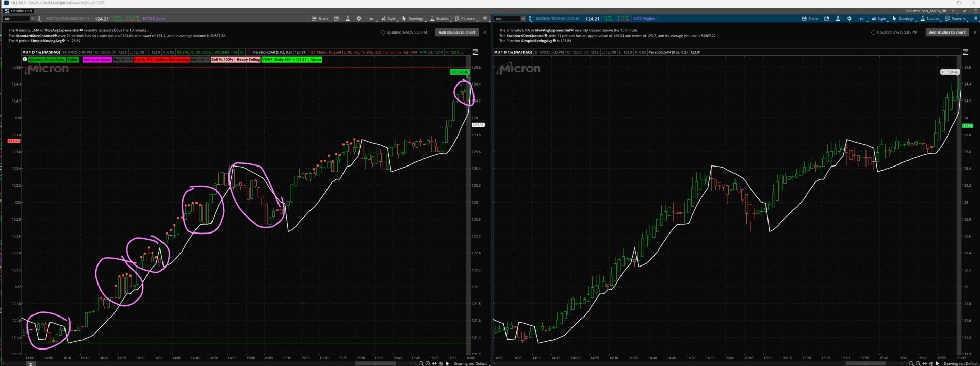The width and height of the screenshot is (980, 366).
Task: Refresh right chart Updated 9/4/25 timestamp icon
Action: [873, 32]
